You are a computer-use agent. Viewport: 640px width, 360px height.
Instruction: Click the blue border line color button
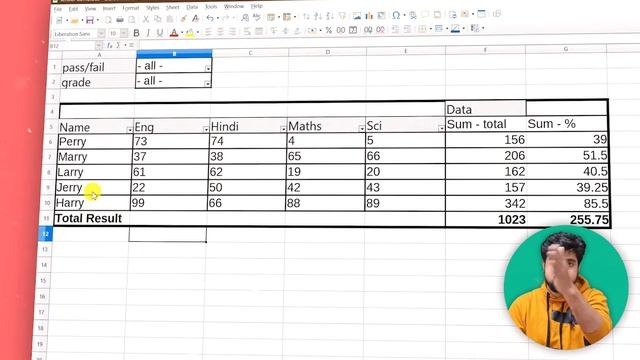[x=455, y=29]
